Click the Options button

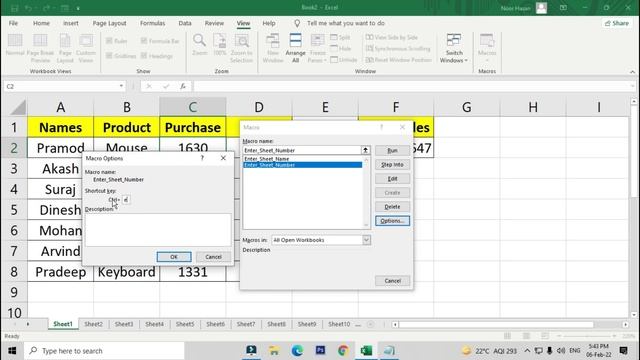(392, 221)
